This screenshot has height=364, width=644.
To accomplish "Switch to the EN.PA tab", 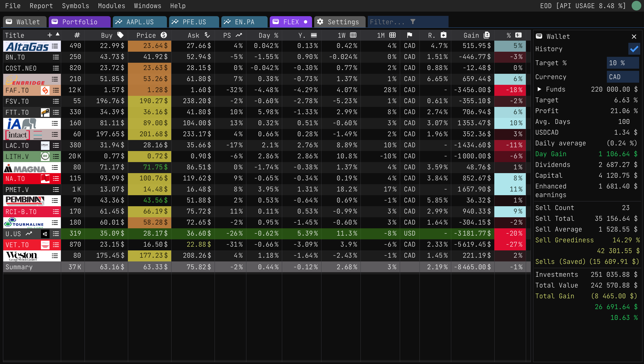I will tap(244, 22).
